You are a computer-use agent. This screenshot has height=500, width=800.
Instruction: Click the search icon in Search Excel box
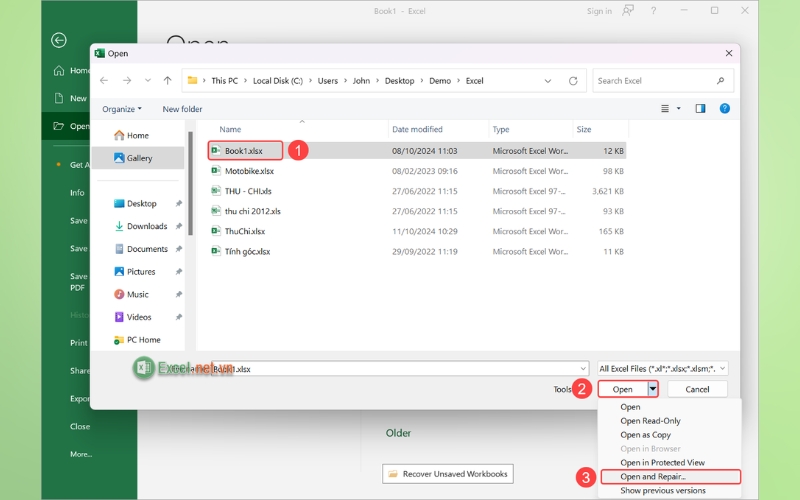point(720,81)
